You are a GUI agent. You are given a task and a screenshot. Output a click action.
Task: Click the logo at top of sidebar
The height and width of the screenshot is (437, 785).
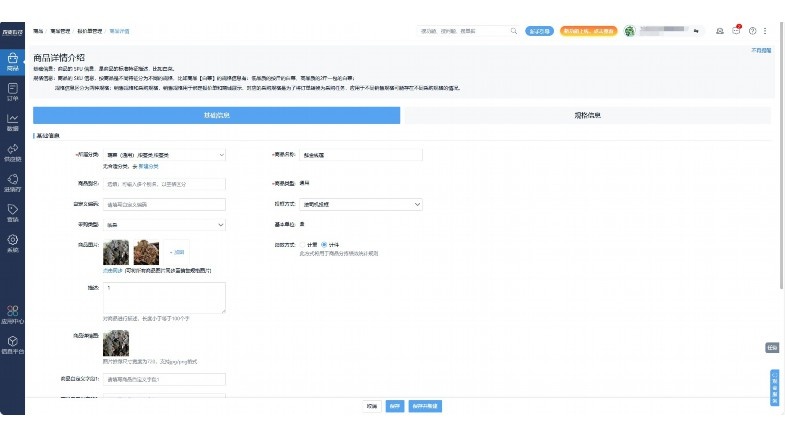pos(13,32)
